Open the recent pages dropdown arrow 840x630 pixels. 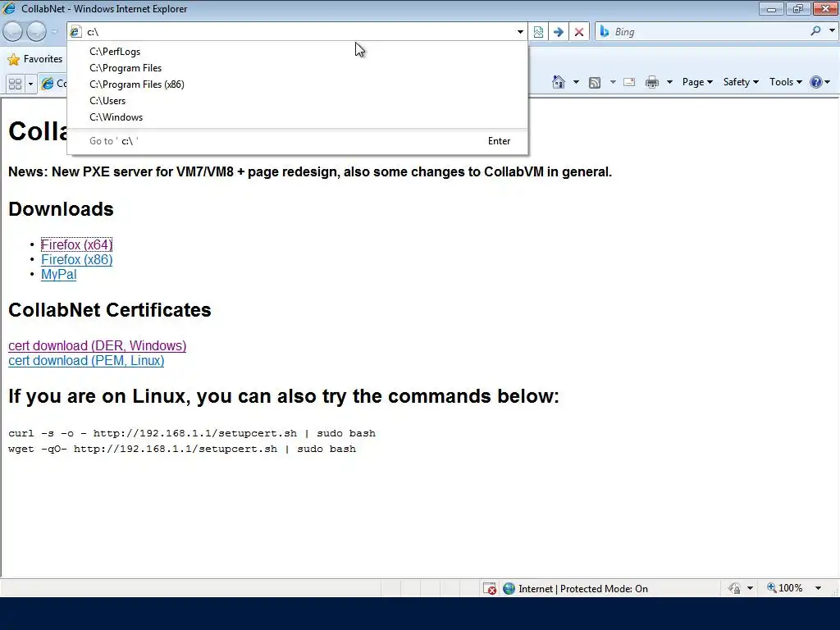tap(54, 32)
